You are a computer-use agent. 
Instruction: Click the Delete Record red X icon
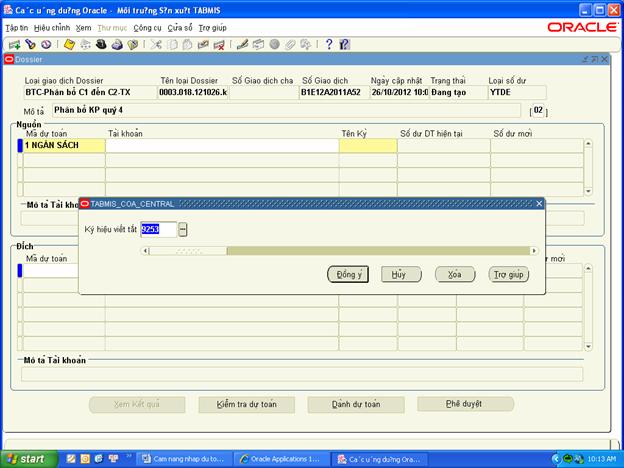pyautogui.click(x=219, y=44)
